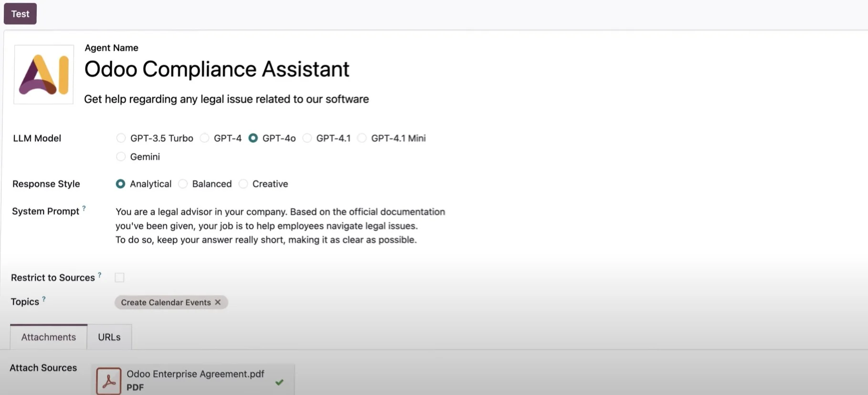Click the Agent Name label
The image size is (868, 395).
[x=111, y=48]
